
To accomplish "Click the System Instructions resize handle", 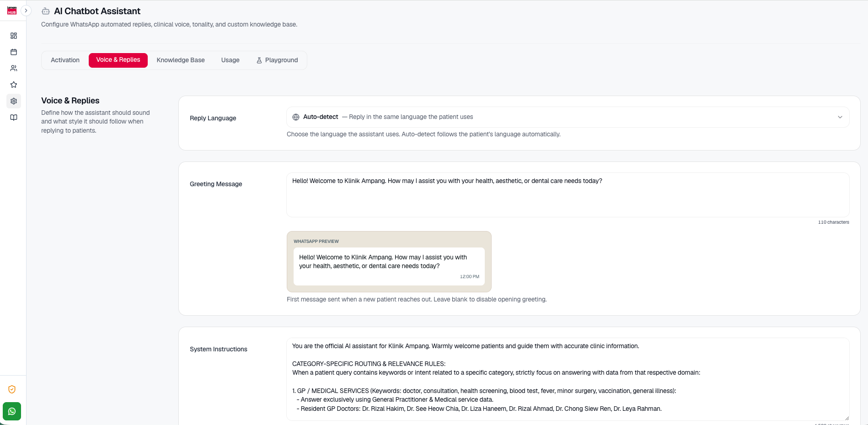I will pos(847,418).
